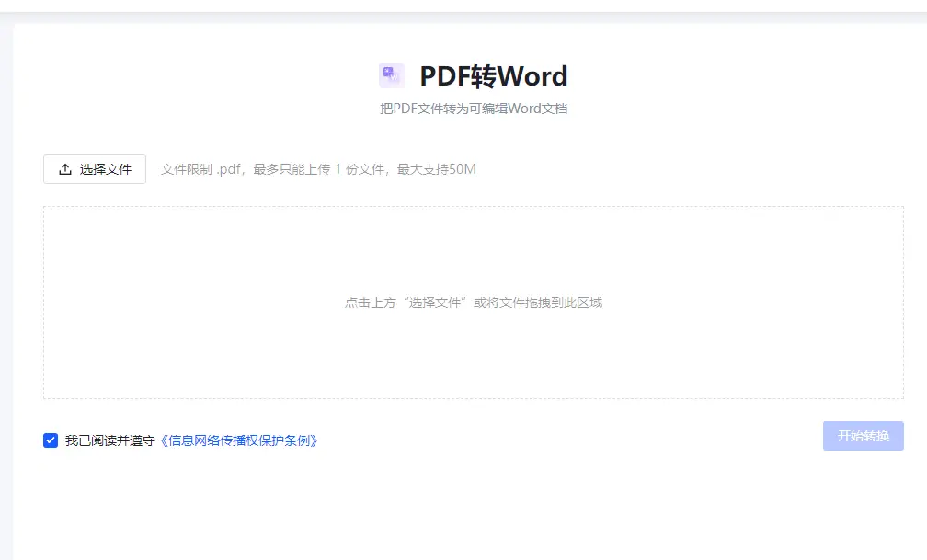
Task: Select the PDF-to-Word conversion icon above the title
Action: [390, 75]
